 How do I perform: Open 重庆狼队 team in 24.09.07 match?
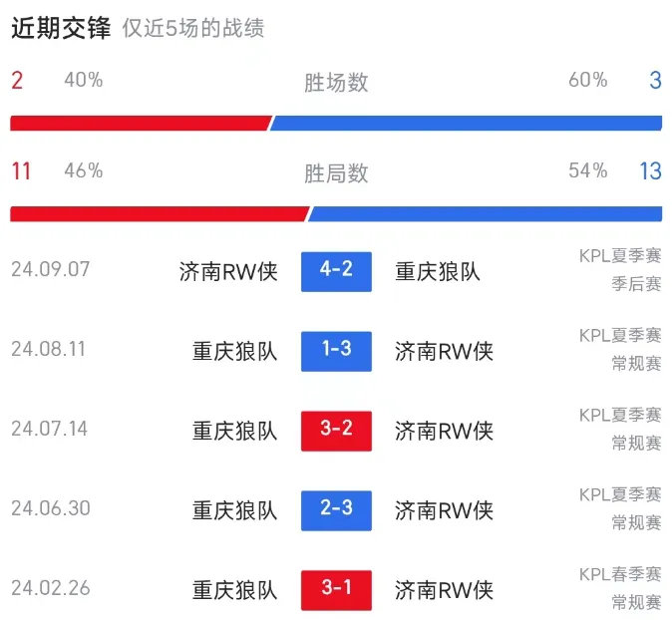tap(437, 272)
